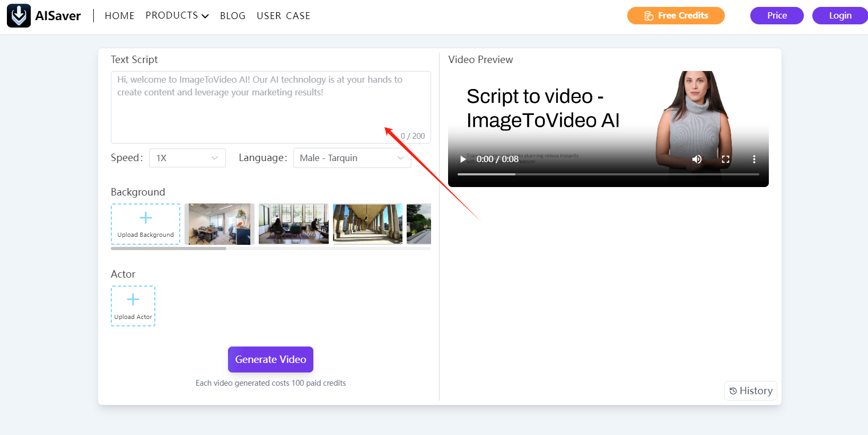Select the lounge with windows background thumbnail
This screenshot has width=868, height=435.
(x=294, y=224)
